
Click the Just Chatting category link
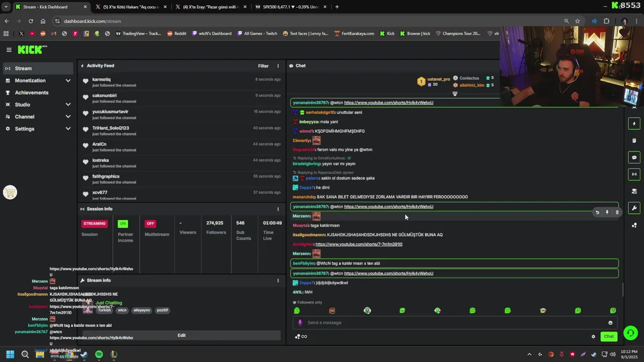pos(109,303)
